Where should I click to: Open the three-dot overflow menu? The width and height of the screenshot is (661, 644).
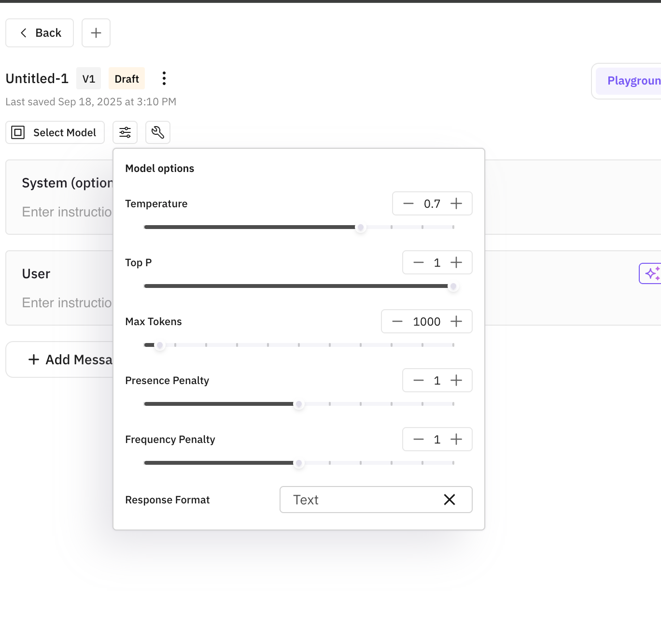tap(164, 78)
